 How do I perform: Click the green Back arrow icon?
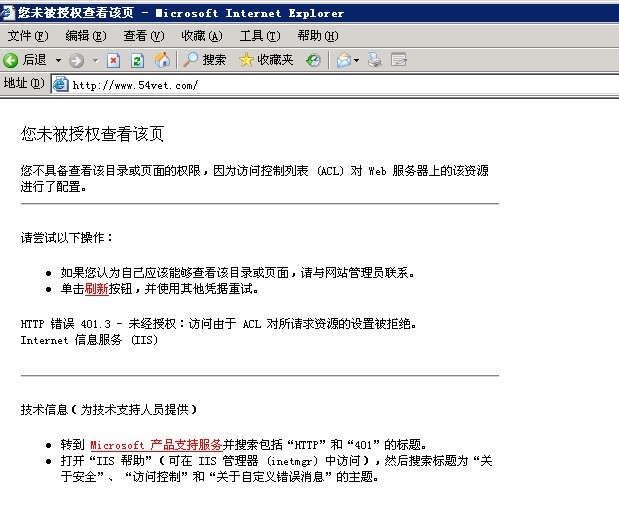[x=11, y=60]
